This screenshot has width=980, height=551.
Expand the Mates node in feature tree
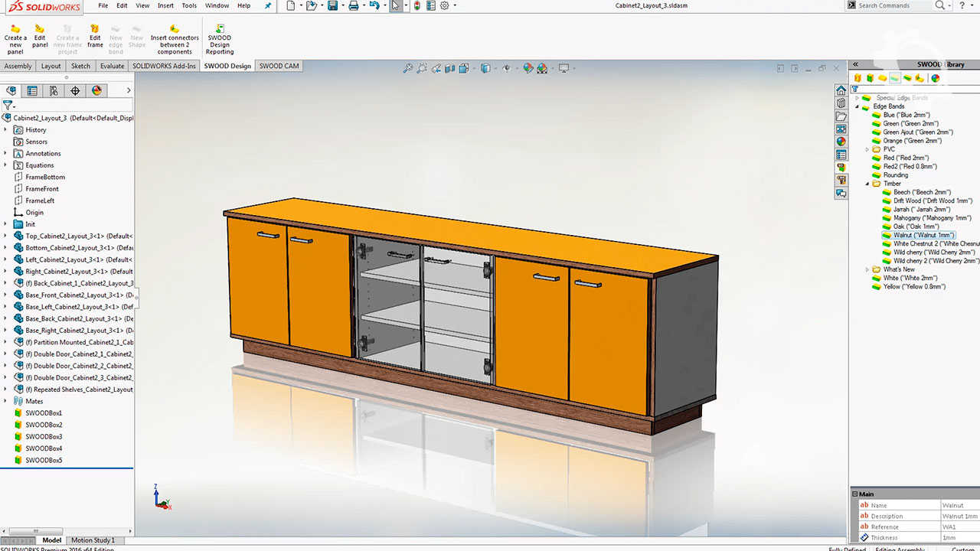point(5,401)
